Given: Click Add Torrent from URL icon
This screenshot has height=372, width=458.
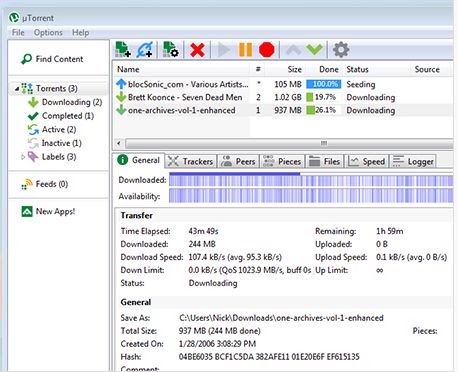Looking at the screenshot, I should pyautogui.click(x=145, y=50).
